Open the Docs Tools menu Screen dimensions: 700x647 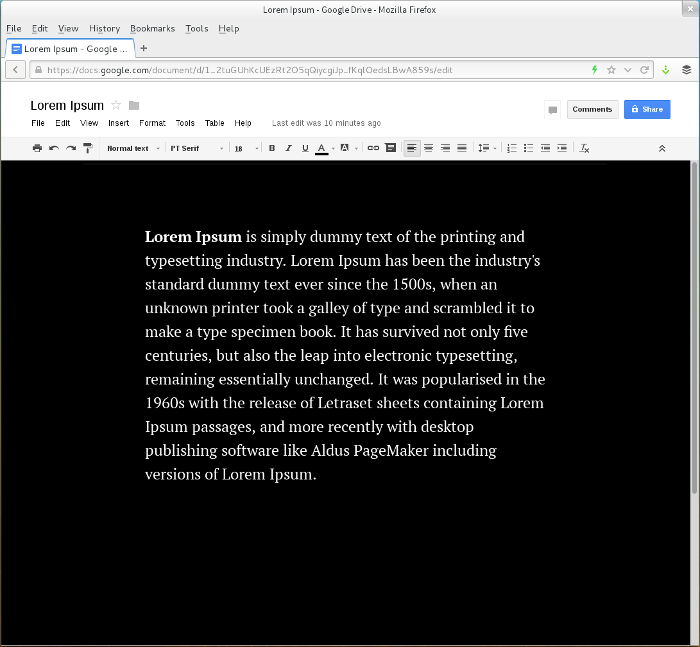click(x=185, y=123)
